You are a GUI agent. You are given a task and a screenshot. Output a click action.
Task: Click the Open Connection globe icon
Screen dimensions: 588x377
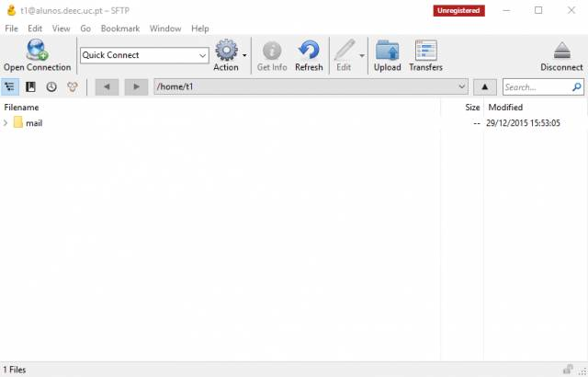point(37,50)
